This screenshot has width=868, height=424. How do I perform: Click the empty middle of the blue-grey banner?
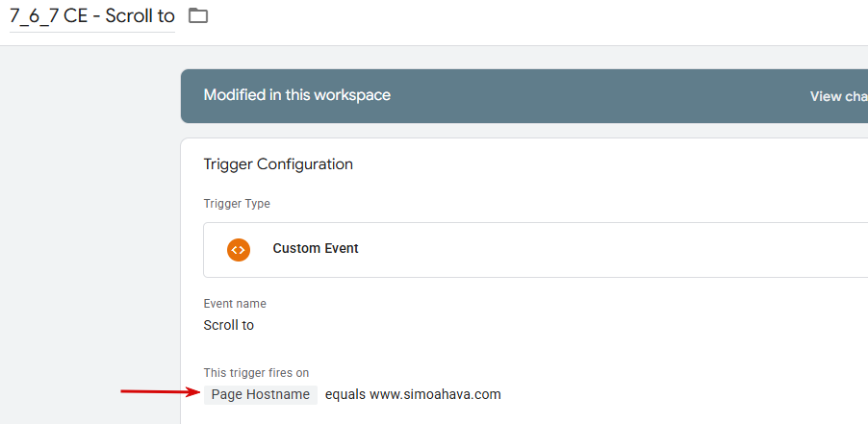[x=597, y=96]
